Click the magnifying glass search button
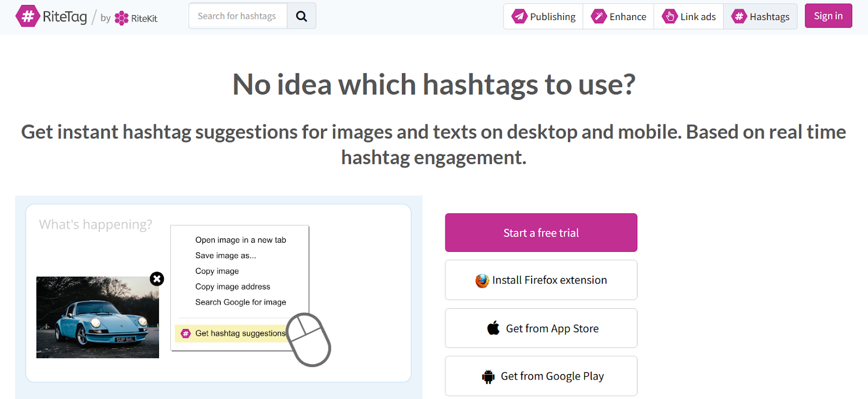 click(302, 16)
